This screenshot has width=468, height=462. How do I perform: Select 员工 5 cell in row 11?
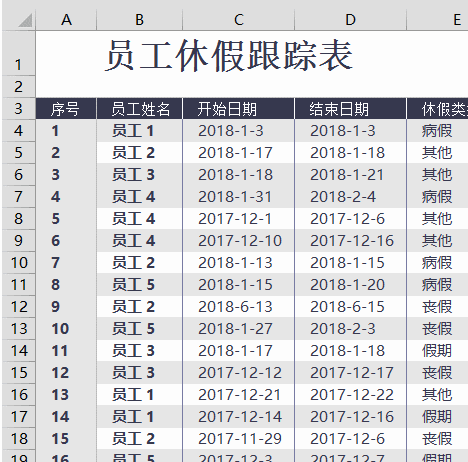pyautogui.click(x=139, y=285)
